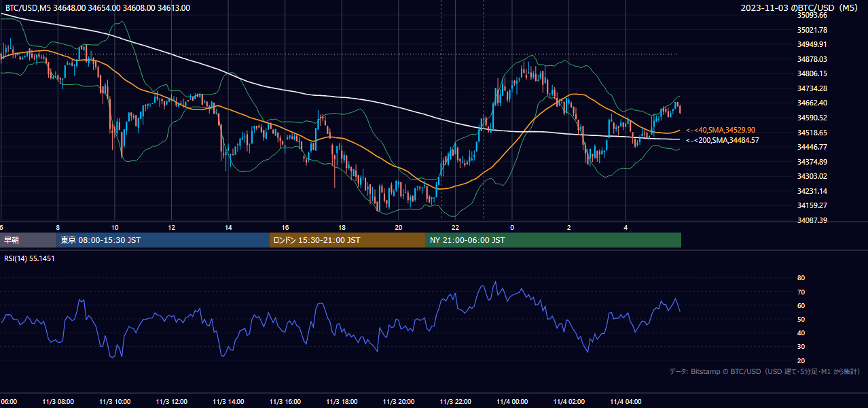Click price axis label 34518.65
This screenshot has height=408, width=868.
click(x=812, y=133)
